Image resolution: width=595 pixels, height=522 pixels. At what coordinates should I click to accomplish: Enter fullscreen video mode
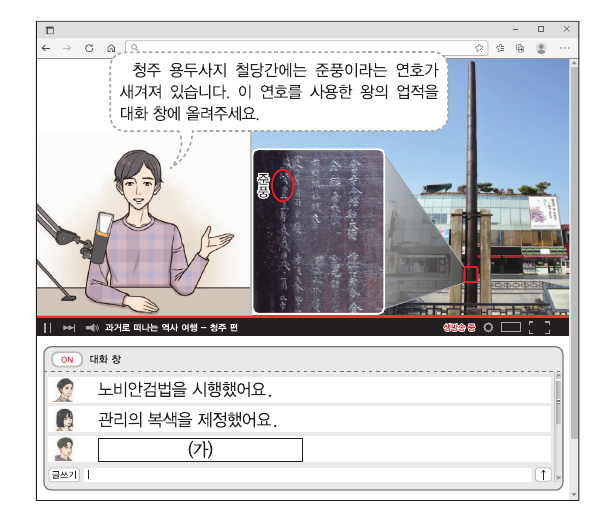(x=540, y=327)
